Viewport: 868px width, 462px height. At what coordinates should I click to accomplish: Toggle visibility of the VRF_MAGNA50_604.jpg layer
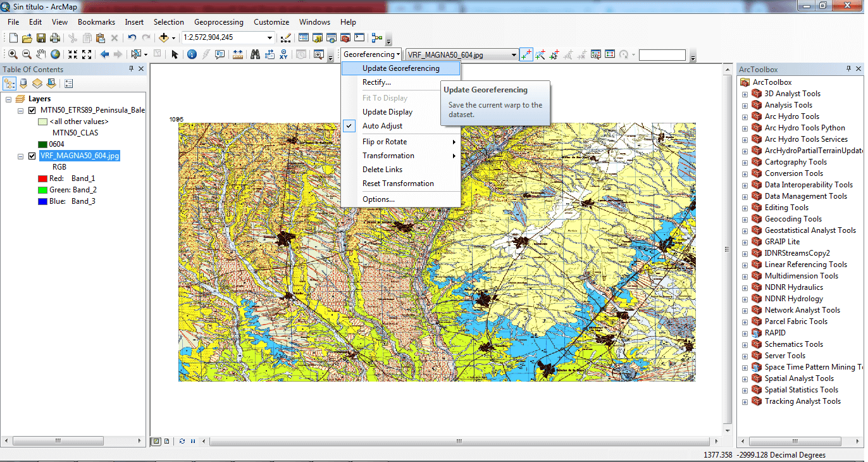pos(32,156)
